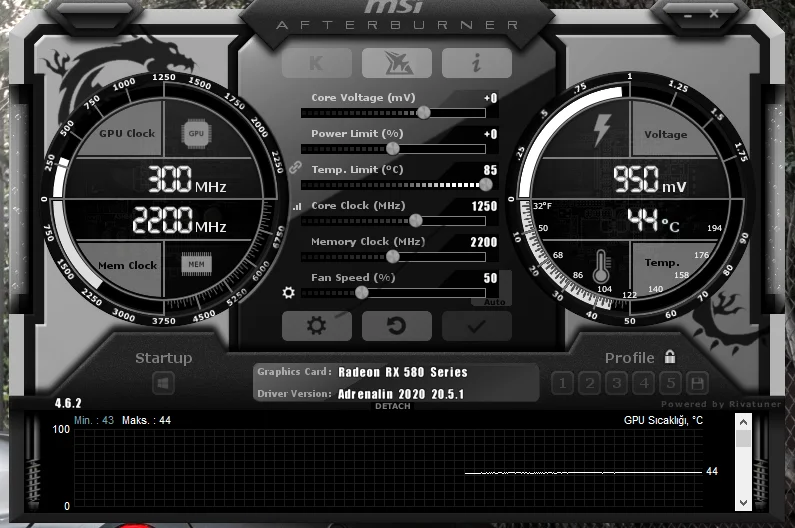Viewport: 795px width, 528px height.
Task: Click the 950 mV voltage readout
Action: pos(649,180)
